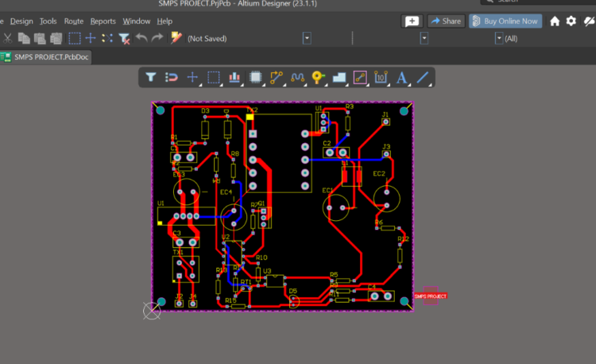The image size is (596, 364).
Task: Click the Select Rectangle tool in active bar
Action: point(213,77)
